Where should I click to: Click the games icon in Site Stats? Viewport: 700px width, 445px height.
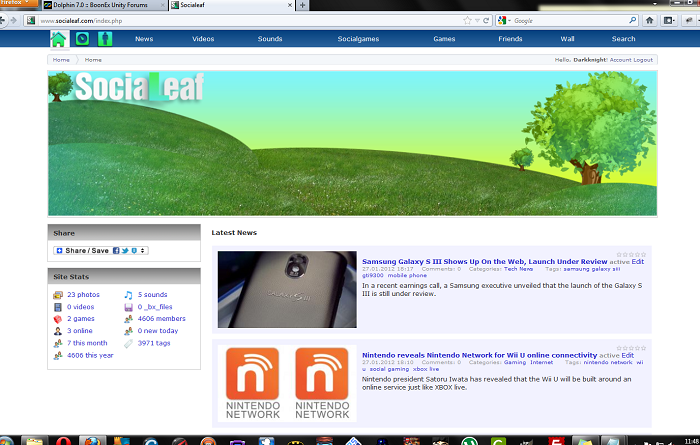[58, 319]
